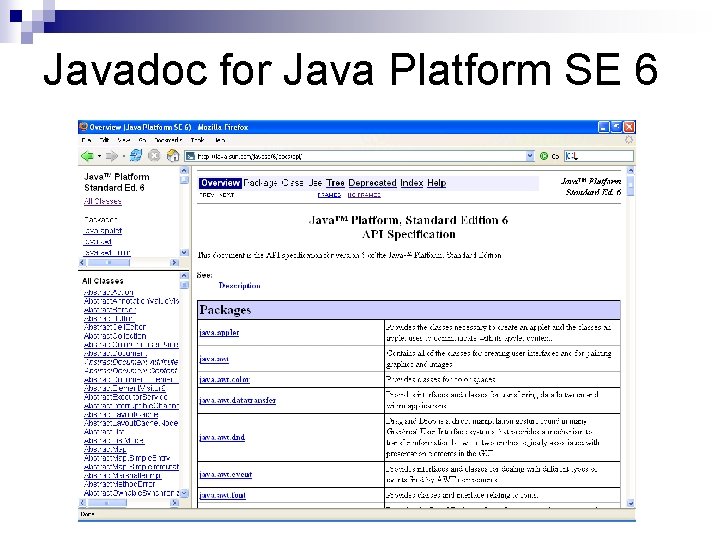Open the Back button history dropdown arrow
Viewport: 720px width, 540px height.
99,157
